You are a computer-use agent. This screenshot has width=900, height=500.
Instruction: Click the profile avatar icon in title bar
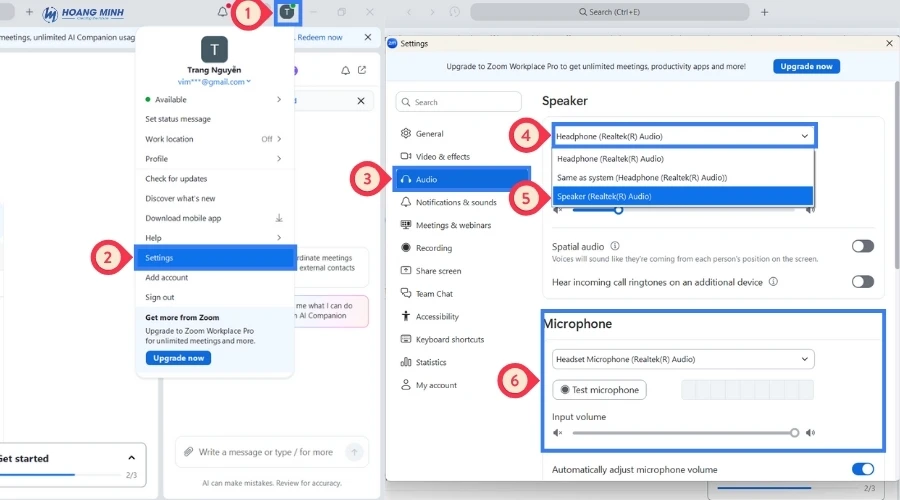click(x=287, y=12)
